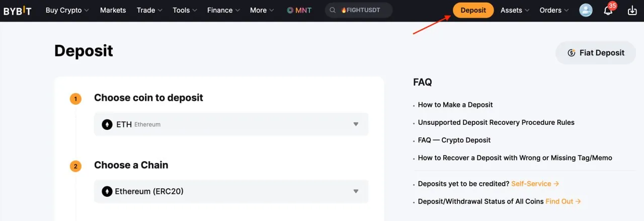
Task: Click the download app icon
Action: coord(632,11)
